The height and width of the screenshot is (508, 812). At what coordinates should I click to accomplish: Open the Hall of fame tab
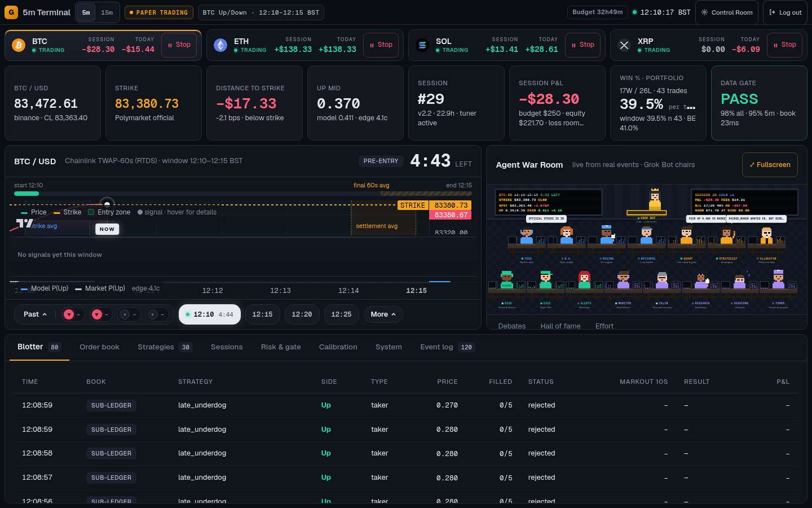click(x=561, y=326)
